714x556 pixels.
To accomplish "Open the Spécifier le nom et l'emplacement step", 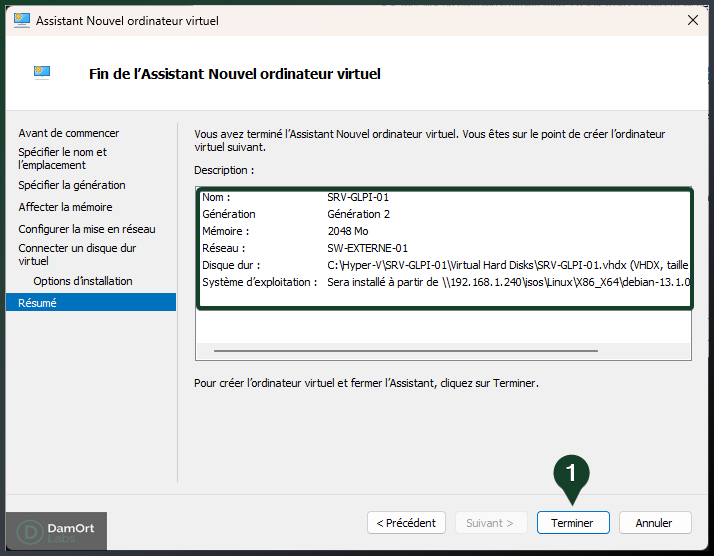I will pos(62,158).
